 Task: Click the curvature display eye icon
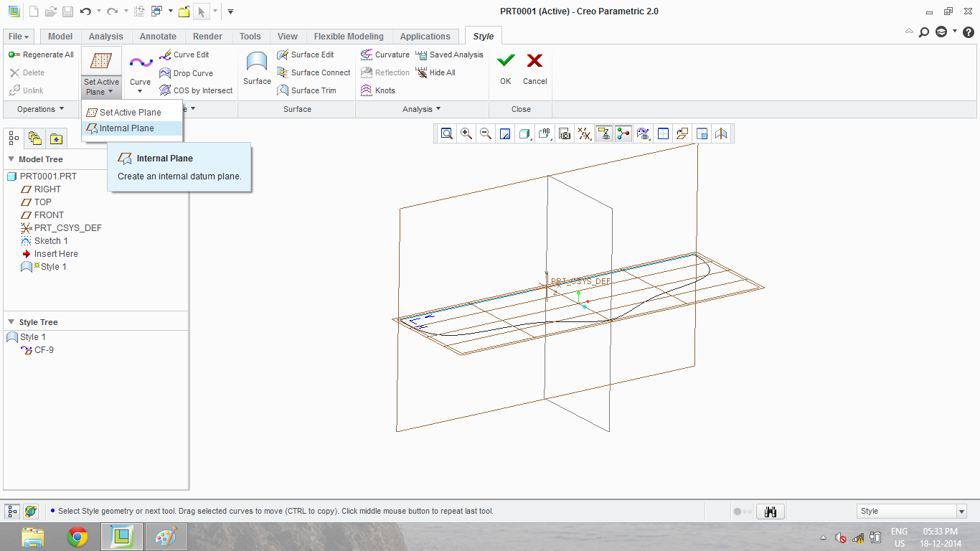644,133
